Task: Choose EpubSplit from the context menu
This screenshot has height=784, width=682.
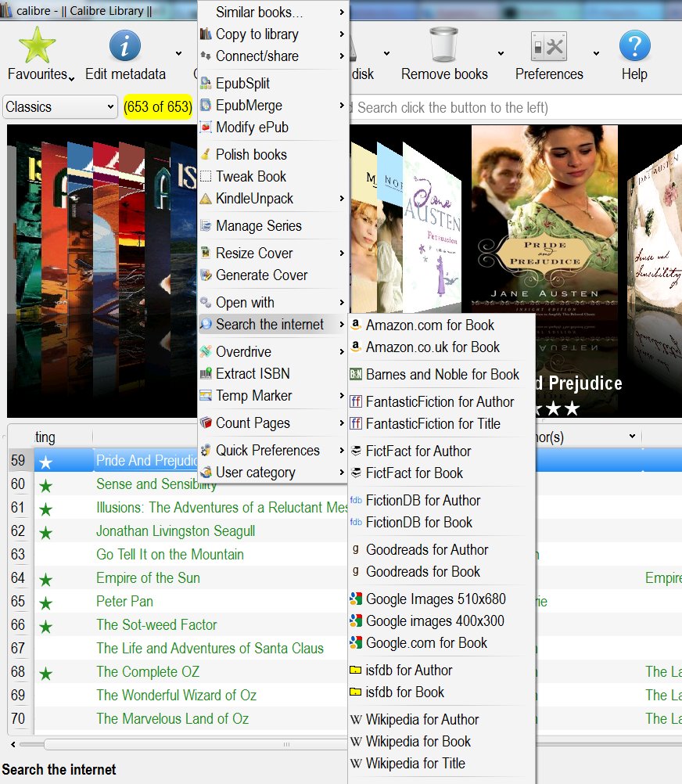Action: [273, 83]
